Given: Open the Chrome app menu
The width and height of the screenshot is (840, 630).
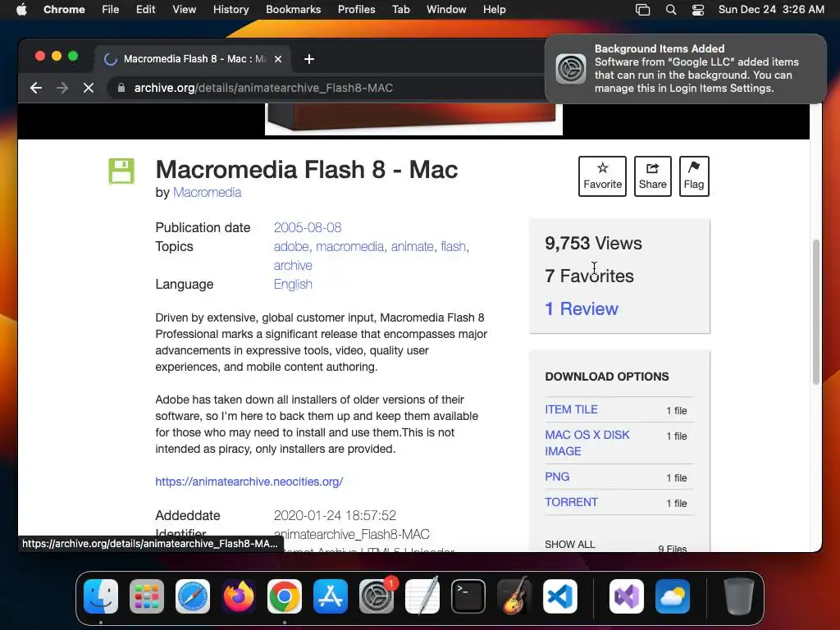Looking at the screenshot, I should (64, 10).
